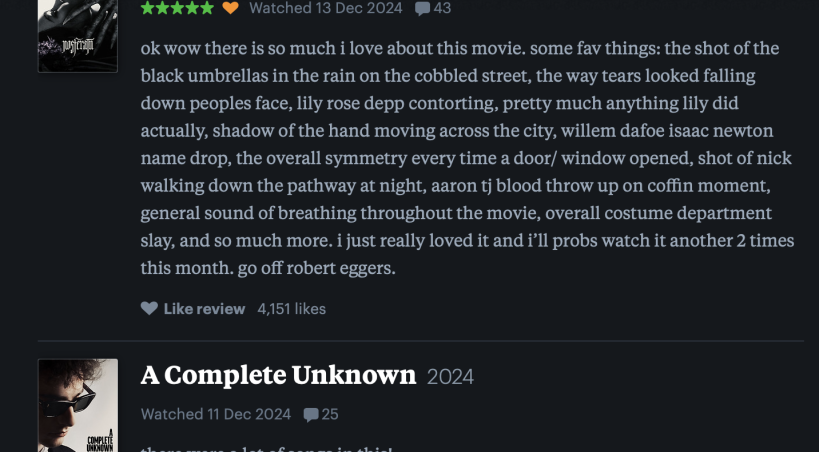Open the 43 comments count
Viewport: 819px width, 452px height.
click(442, 8)
